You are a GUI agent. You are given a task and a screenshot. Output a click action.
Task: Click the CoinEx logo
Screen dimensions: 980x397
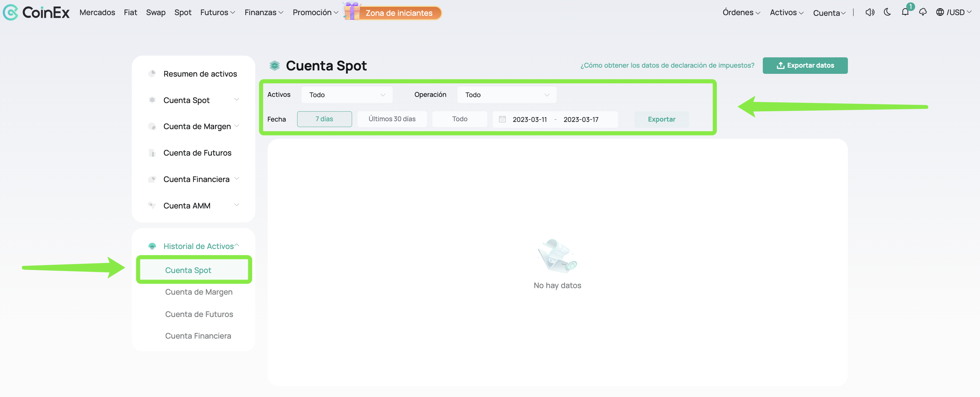(36, 12)
